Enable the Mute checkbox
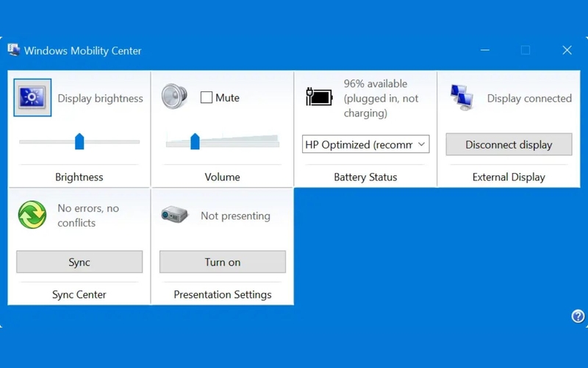The height and width of the screenshot is (368, 588). 207,97
